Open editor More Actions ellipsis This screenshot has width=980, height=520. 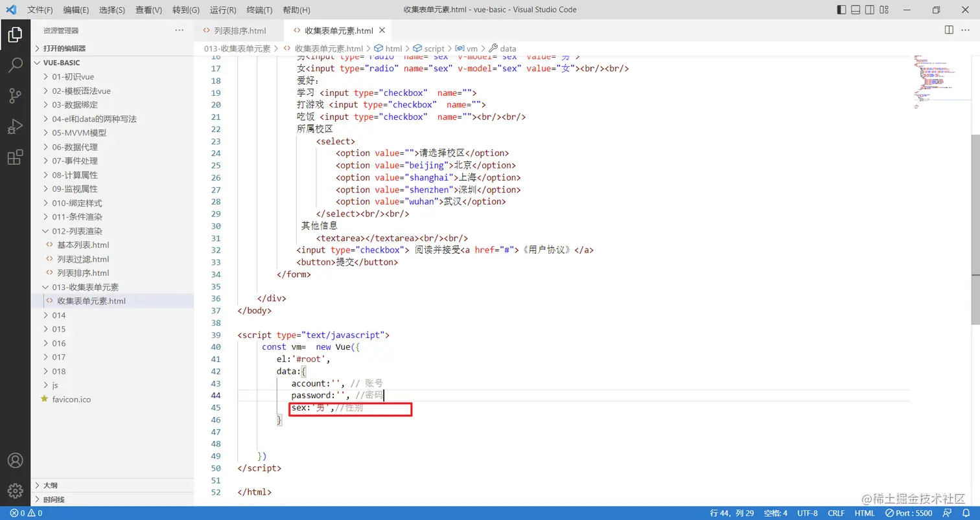pyautogui.click(x=966, y=30)
